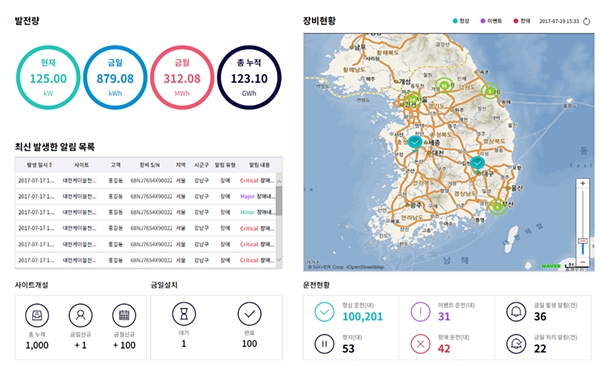
Task: Select the Major alarm row in the table
Action: click(146, 196)
